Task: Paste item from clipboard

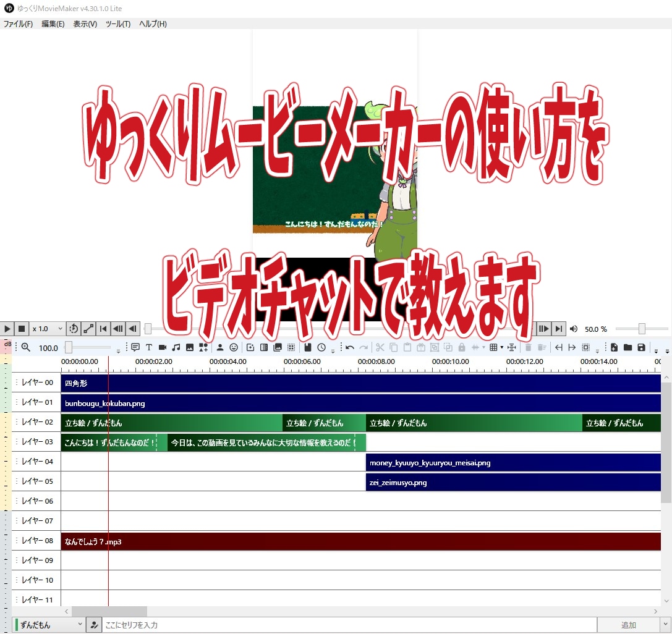Action: coord(407,347)
